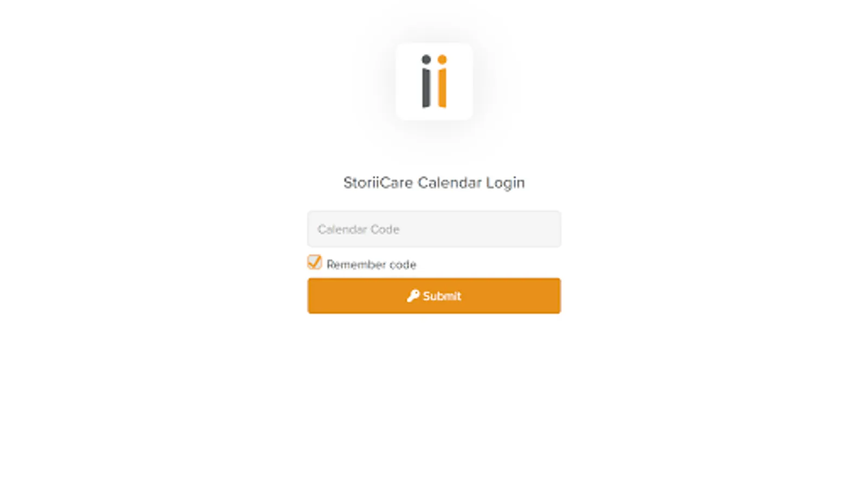Click the Remember code label text
Image resolution: width=868 pixels, height=488 pixels.
click(371, 265)
